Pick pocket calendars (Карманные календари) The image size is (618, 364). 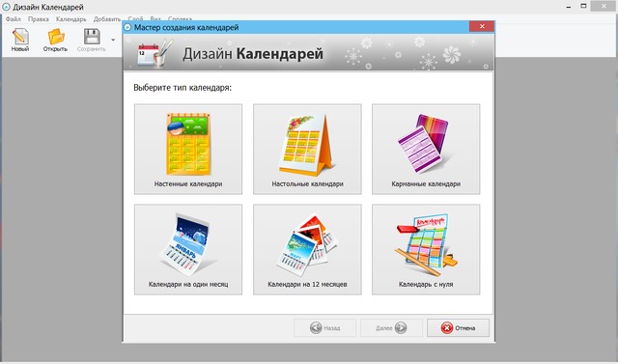(x=426, y=149)
